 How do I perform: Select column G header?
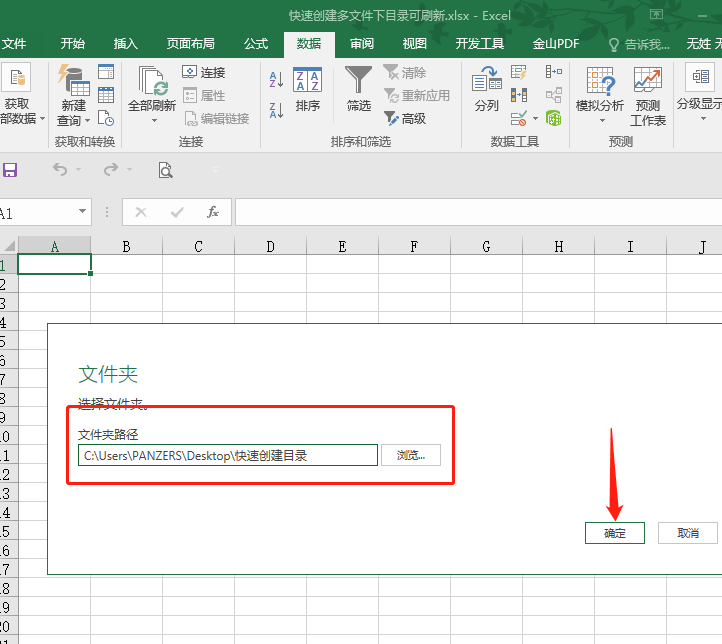(486, 246)
